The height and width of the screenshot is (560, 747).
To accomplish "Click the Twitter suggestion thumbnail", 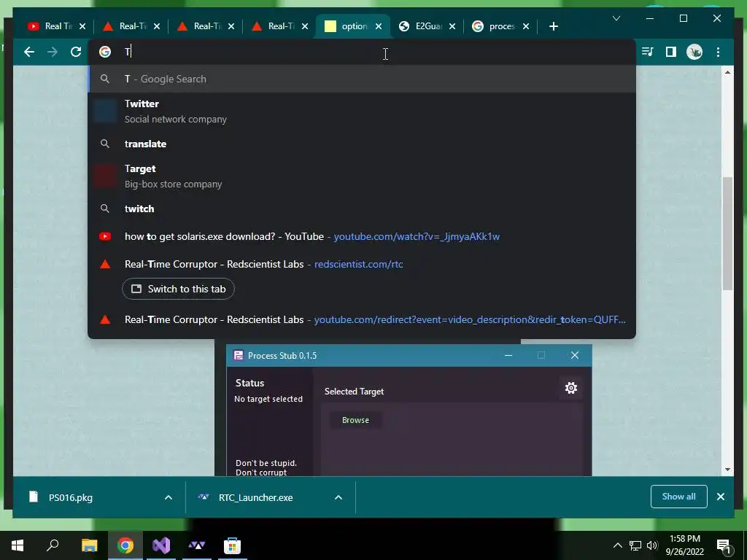I will click(x=105, y=112).
